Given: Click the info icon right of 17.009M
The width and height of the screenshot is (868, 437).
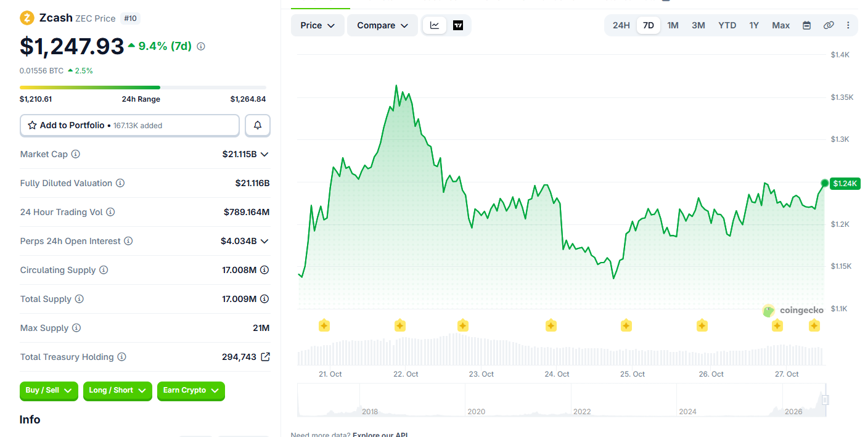Looking at the screenshot, I should click(264, 299).
